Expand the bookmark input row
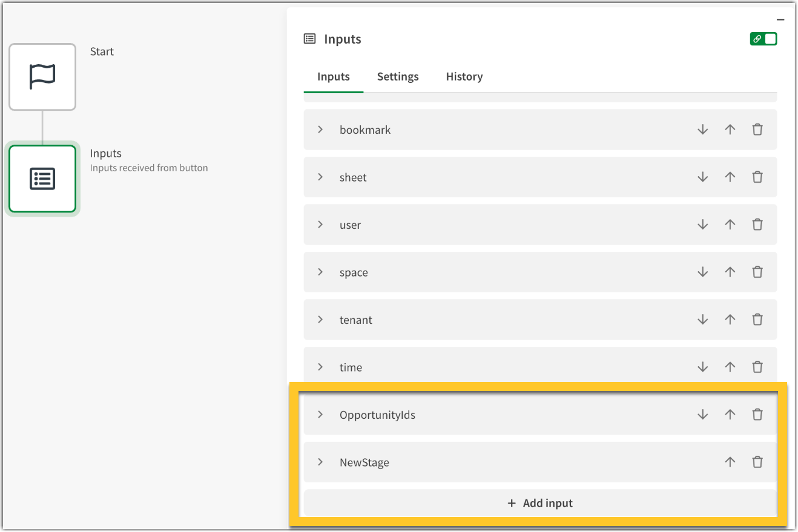This screenshot has width=798, height=532. pyautogui.click(x=320, y=130)
